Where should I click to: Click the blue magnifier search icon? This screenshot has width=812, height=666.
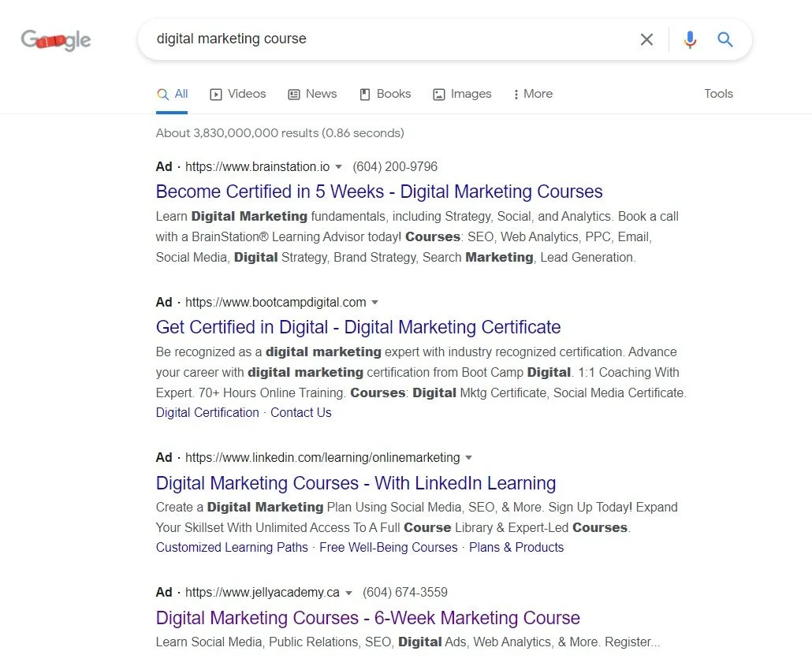(725, 39)
